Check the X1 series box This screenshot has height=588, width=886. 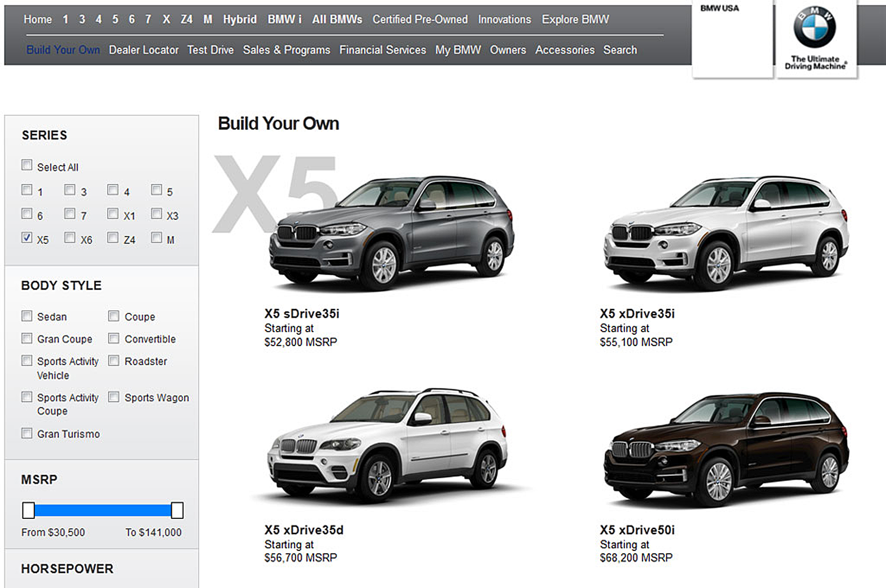pyautogui.click(x=113, y=214)
